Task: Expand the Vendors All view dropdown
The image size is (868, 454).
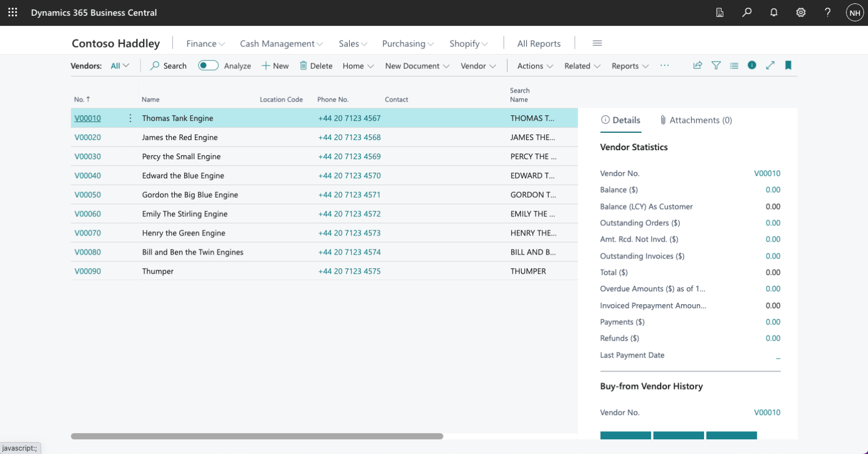Action: [x=120, y=66]
